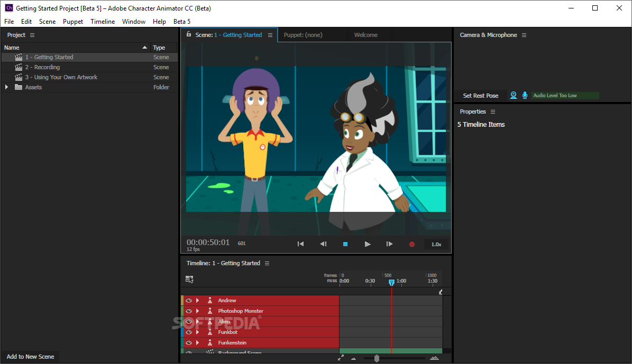Switch to the Puppet: (none) tab
This screenshot has height=364, width=632.
point(303,35)
